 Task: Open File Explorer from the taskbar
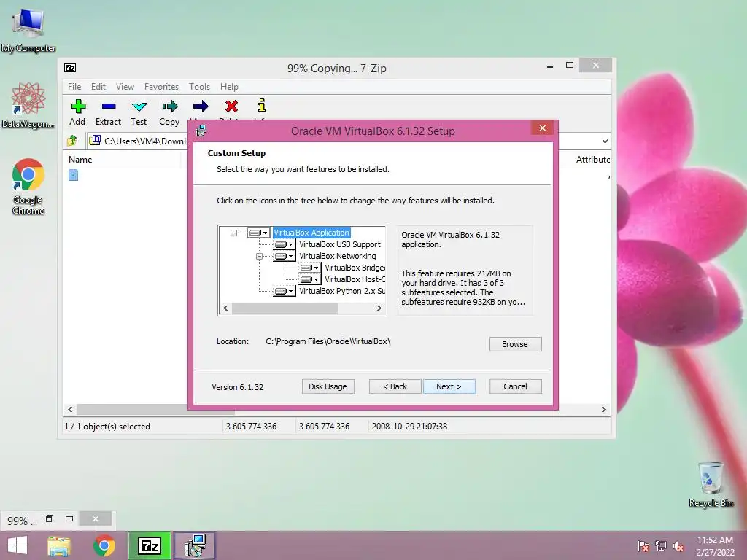coord(59,545)
